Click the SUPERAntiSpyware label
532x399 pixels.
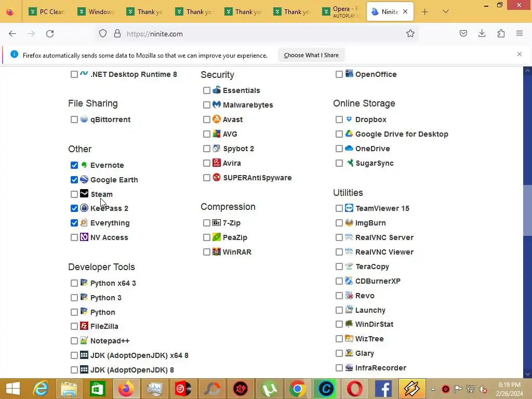tap(257, 178)
